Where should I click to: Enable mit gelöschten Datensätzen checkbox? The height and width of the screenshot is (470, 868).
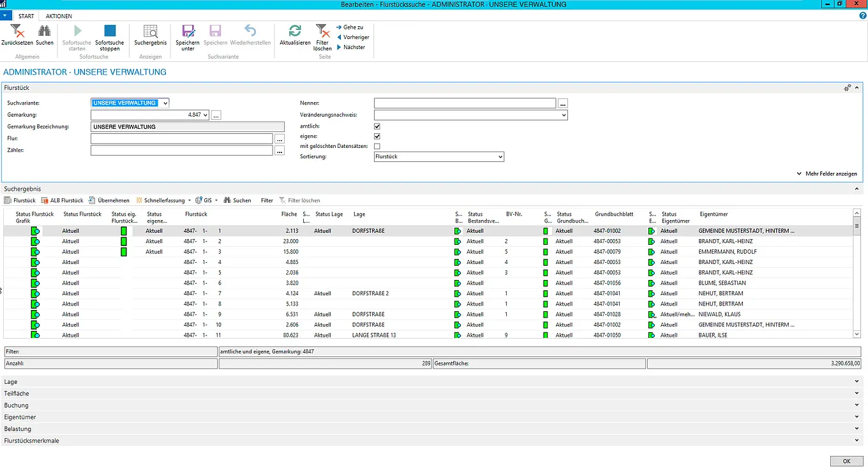tap(377, 147)
